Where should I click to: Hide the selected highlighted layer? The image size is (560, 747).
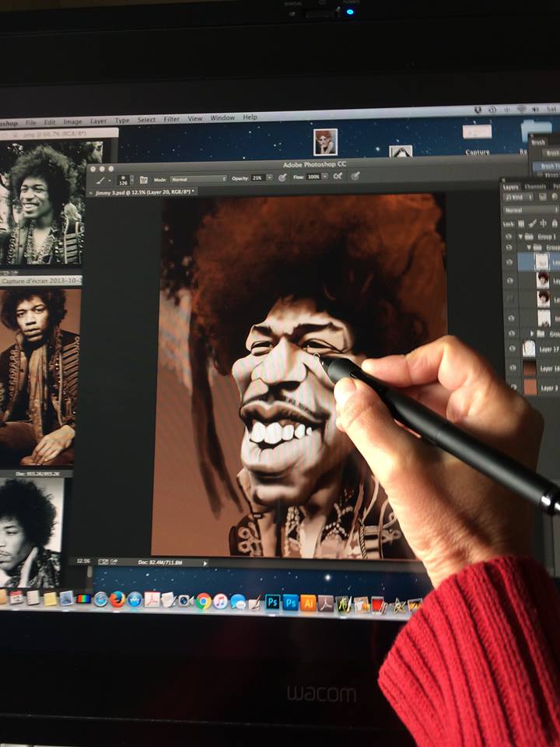point(509,262)
